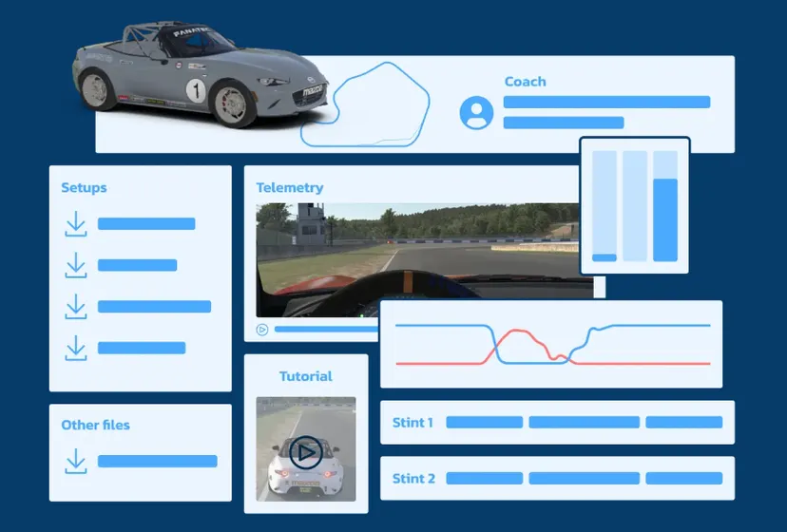787x532 pixels.
Task: Click the Coach profile avatar icon
Action: (x=476, y=113)
